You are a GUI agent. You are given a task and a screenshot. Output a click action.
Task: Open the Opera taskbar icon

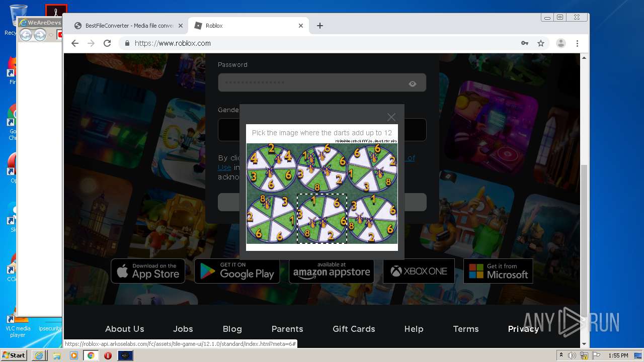click(x=108, y=355)
